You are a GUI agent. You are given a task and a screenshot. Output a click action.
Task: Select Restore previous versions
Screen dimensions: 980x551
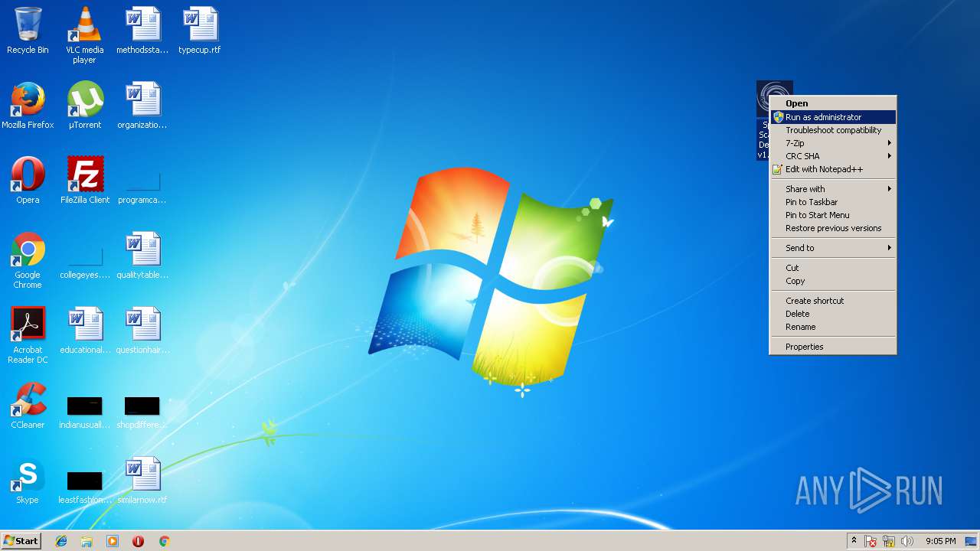pyautogui.click(x=833, y=228)
